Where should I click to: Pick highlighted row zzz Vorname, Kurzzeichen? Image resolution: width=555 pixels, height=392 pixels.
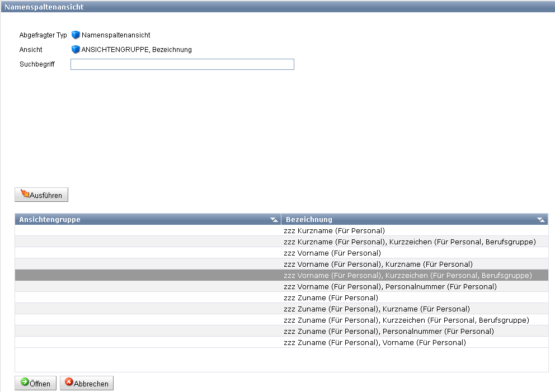coord(407,275)
